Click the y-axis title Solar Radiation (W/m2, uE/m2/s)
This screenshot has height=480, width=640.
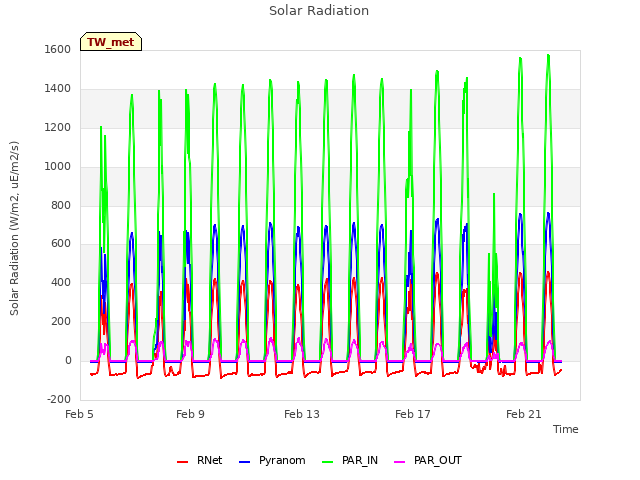(14, 228)
